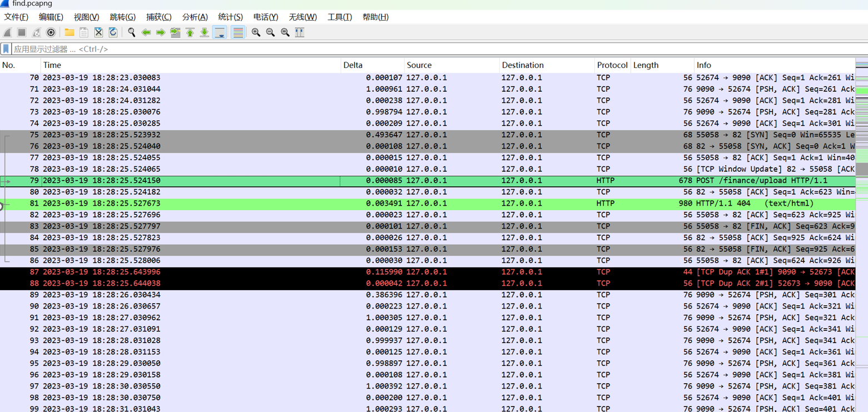Open the 分析(A) menu
The width and height of the screenshot is (868, 412).
click(195, 17)
